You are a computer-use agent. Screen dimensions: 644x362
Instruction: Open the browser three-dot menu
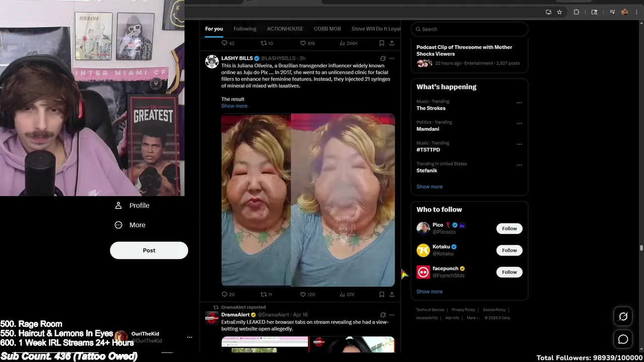pyautogui.click(x=636, y=12)
